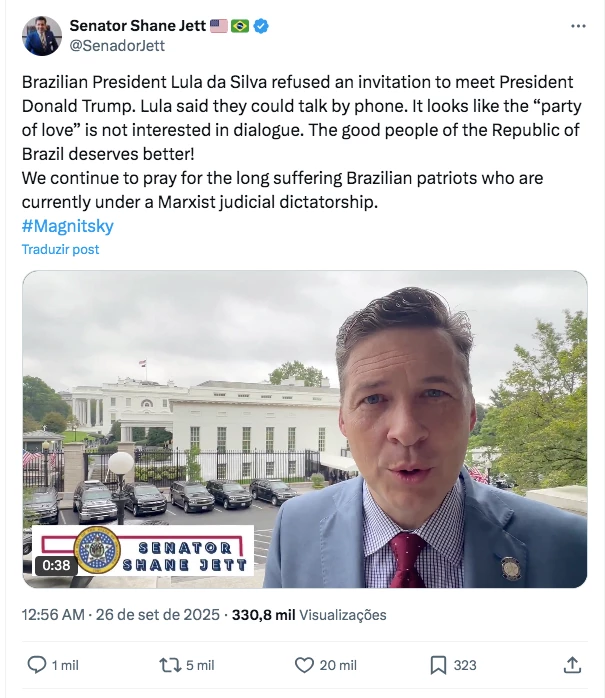
Task: Open the blue verified checkmark badge
Action: coord(261,26)
